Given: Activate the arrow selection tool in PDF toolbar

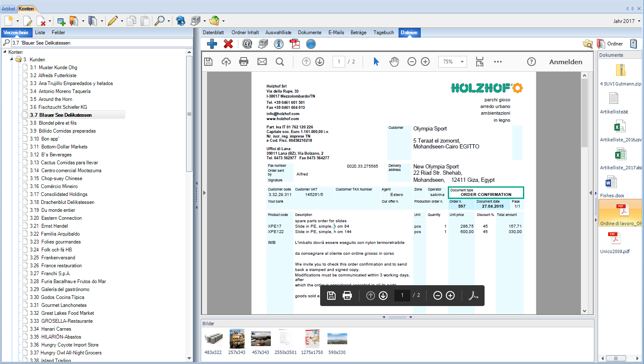Looking at the screenshot, I should (x=376, y=62).
